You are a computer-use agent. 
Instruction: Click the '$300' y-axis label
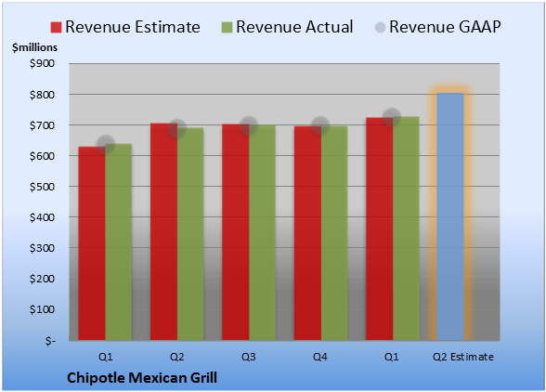42,248
